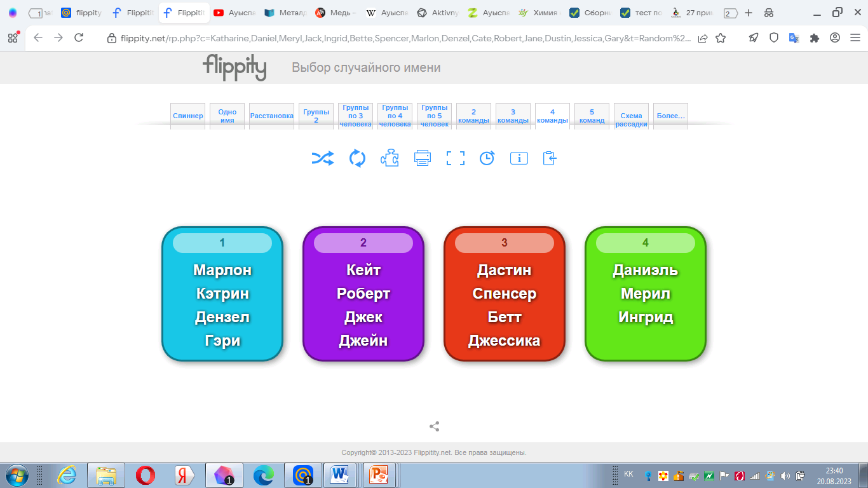The image size is (868, 488).
Task: Go back with the browser back arrow
Action: click(x=38, y=38)
